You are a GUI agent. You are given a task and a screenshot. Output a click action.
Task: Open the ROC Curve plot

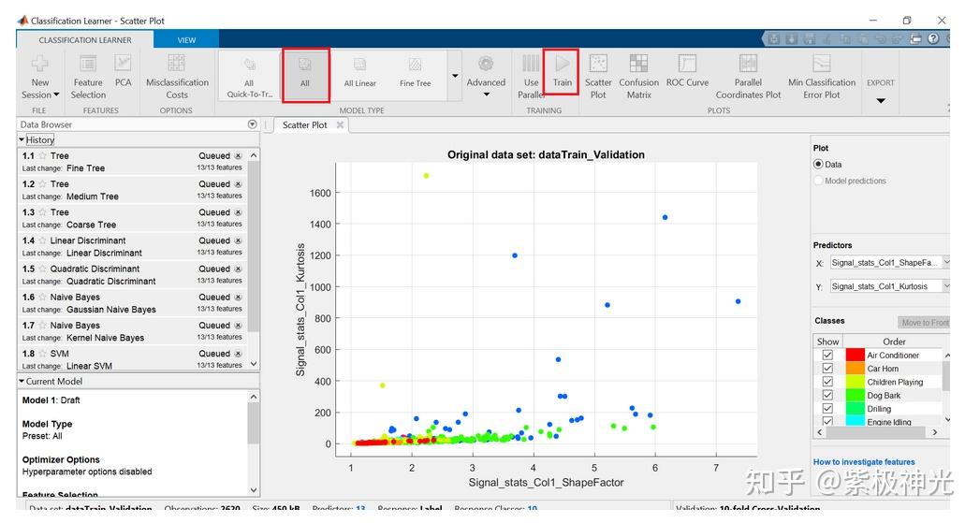pyautogui.click(x=687, y=71)
